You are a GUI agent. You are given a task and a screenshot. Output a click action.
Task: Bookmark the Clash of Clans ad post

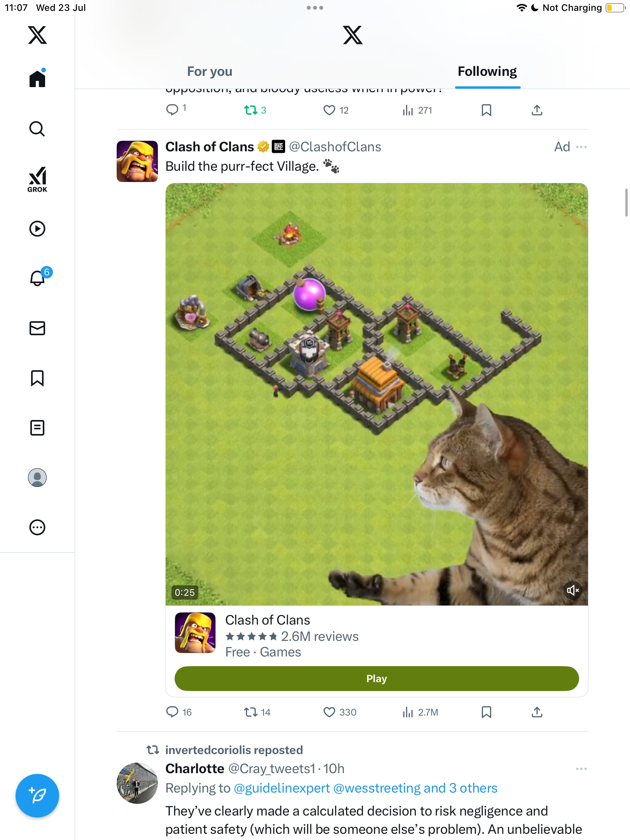tap(486, 712)
